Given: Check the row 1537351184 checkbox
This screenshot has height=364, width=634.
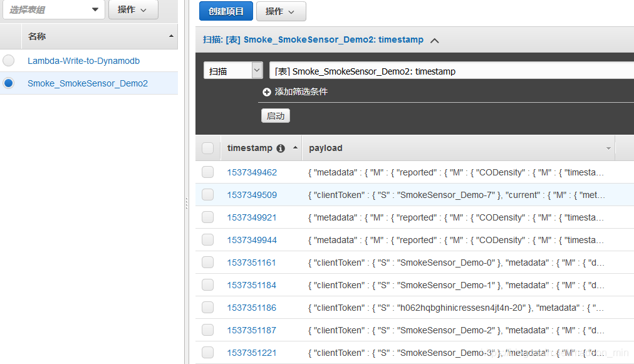Looking at the screenshot, I should (x=208, y=284).
